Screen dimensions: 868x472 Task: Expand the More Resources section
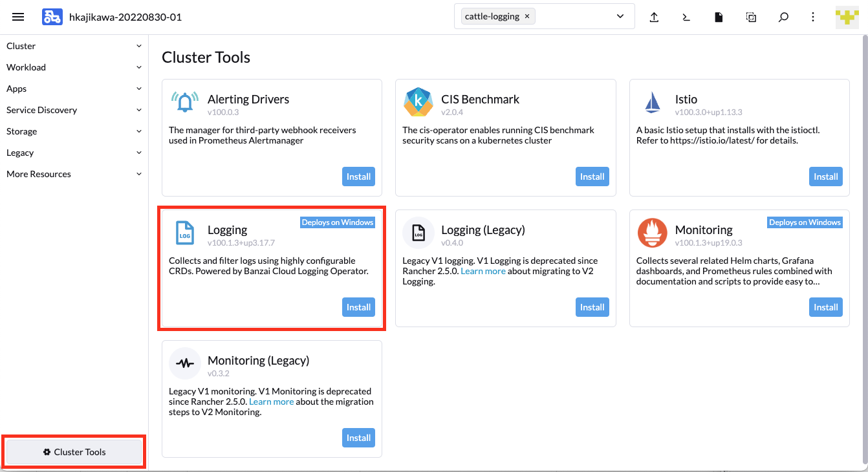74,174
